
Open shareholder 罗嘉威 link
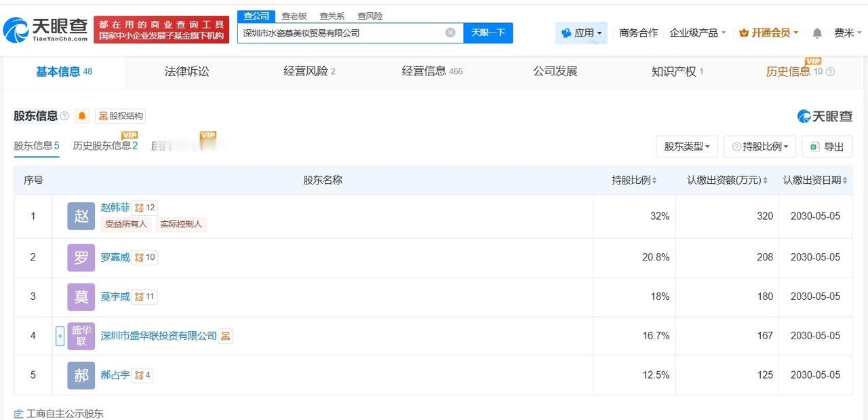(x=115, y=257)
